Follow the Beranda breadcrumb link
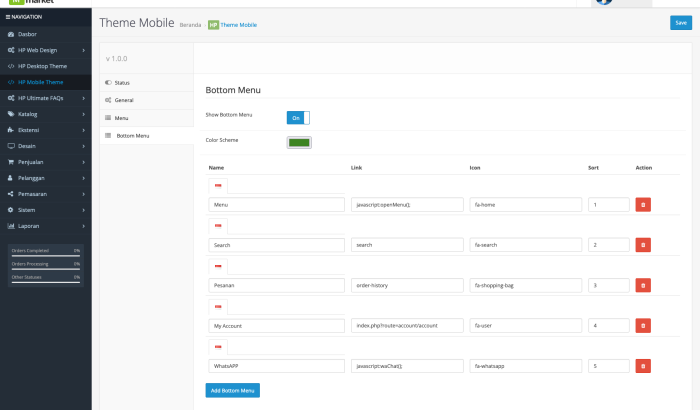Viewport: 700px width, 410px height. 190,25
